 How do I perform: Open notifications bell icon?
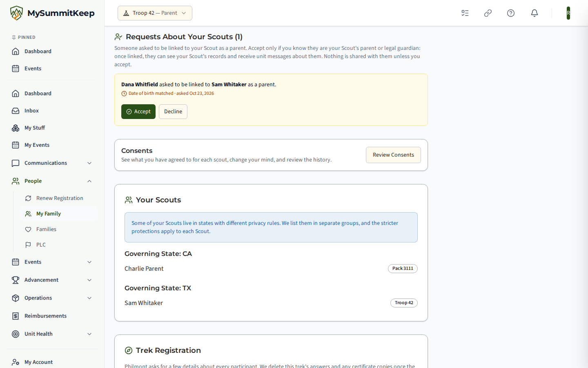pos(535,13)
